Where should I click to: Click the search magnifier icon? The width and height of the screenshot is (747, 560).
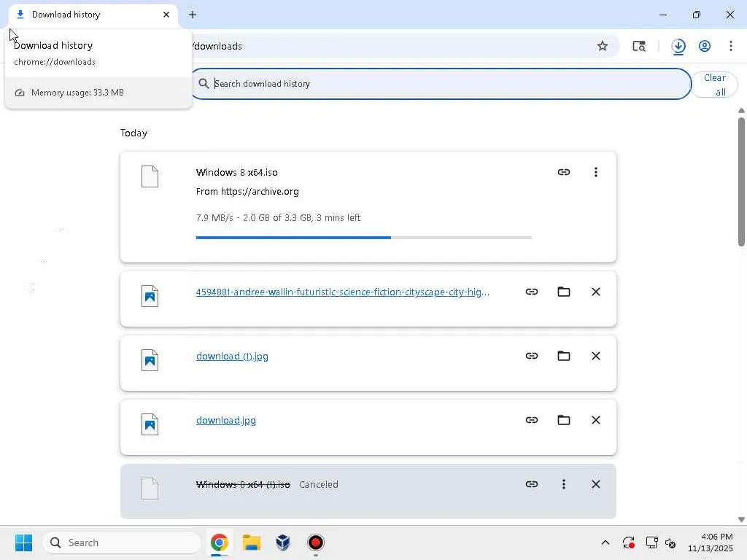(x=204, y=84)
